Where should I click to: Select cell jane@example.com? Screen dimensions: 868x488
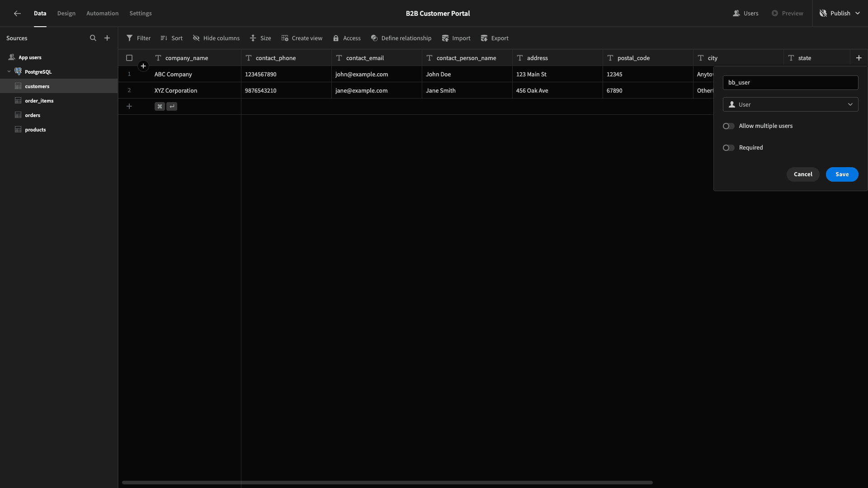(x=377, y=90)
